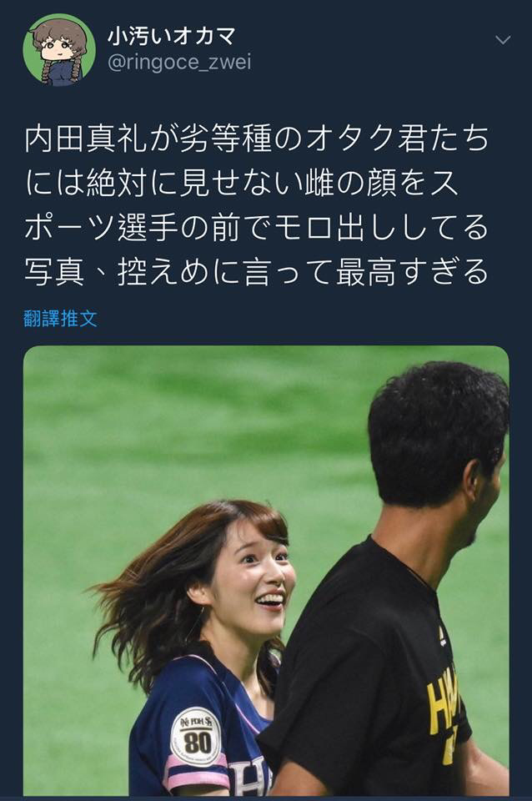532x801 pixels.
Task: Click the tweet line starting 内田真礼が劣等種
Action: point(257,139)
